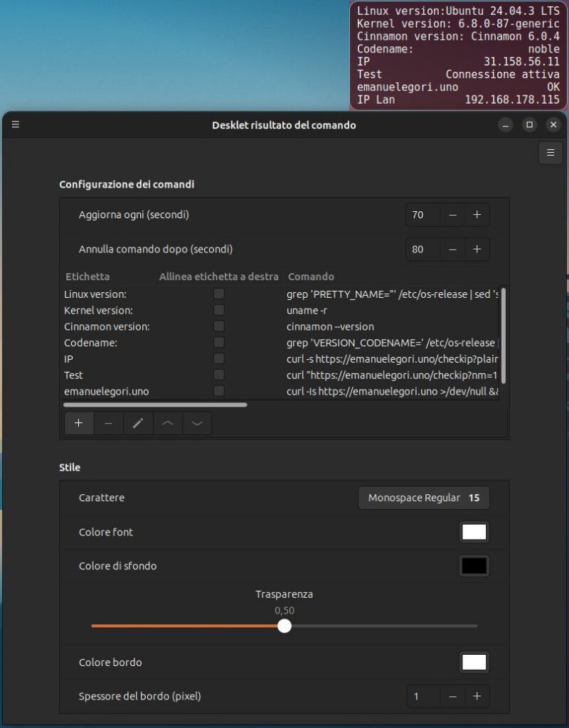
Task: Increase 'Spessore del bordo' with the plus stepper
Action: pyautogui.click(x=477, y=696)
